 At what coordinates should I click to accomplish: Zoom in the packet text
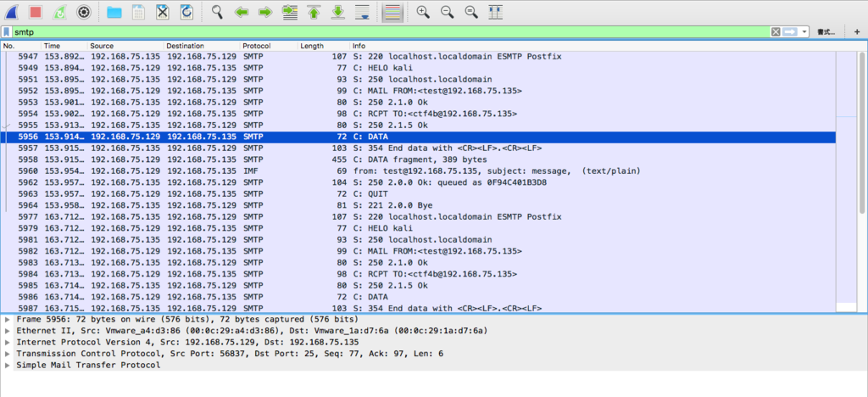tap(423, 12)
